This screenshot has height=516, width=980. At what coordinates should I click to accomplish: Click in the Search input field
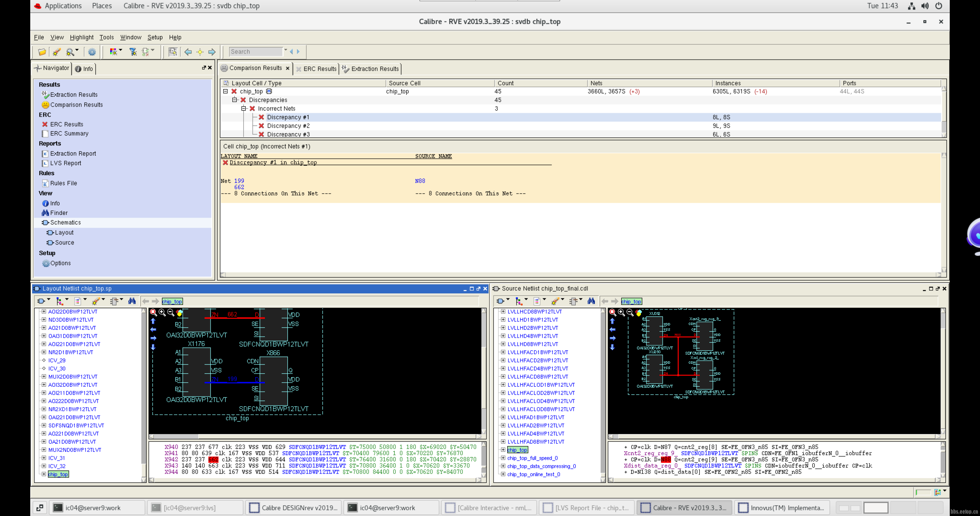tap(255, 52)
